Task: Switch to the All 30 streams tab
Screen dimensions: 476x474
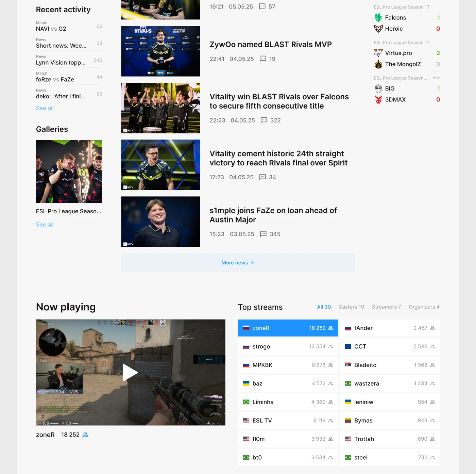Action: click(x=324, y=307)
